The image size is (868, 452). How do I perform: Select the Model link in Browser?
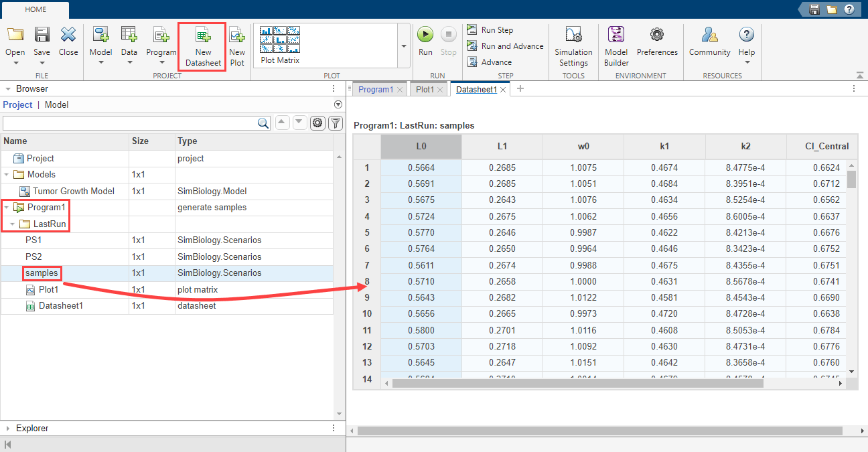click(x=56, y=104)
